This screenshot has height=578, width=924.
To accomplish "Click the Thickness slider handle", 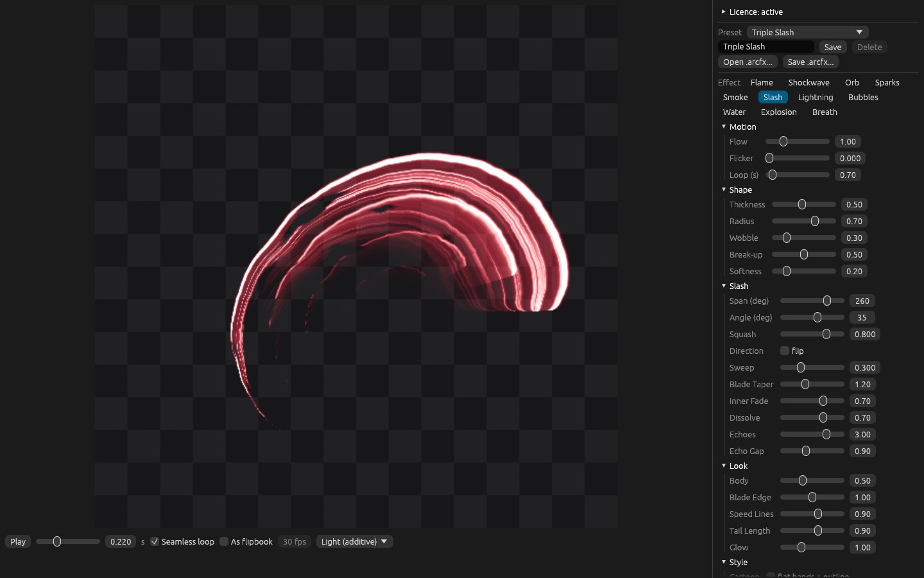I will pos(802,204).
